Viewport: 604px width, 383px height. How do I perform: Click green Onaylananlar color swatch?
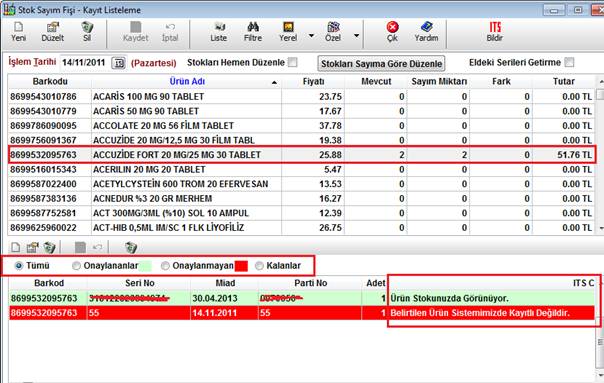pyautogui.click(x=146, y=266)
